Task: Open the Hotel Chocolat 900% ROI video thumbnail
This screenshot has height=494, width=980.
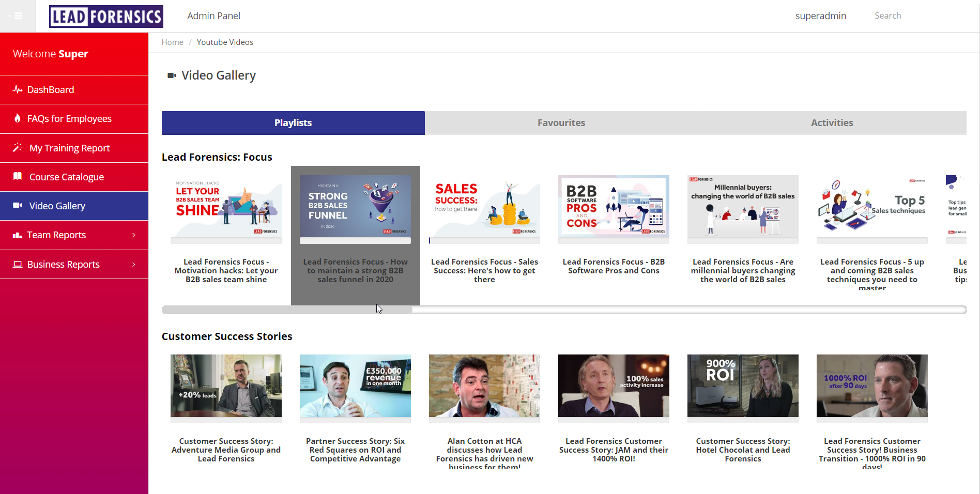Action: click(x=743, y=385)
